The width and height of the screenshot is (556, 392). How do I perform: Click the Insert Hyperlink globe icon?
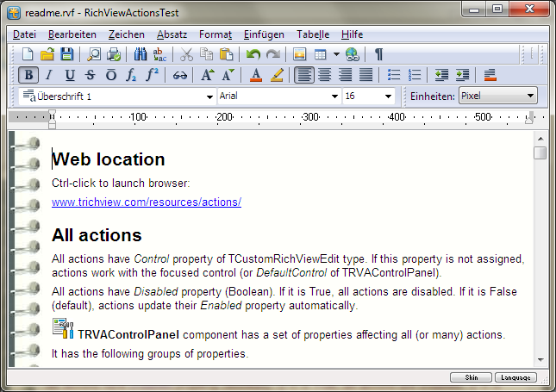point(352,54)
